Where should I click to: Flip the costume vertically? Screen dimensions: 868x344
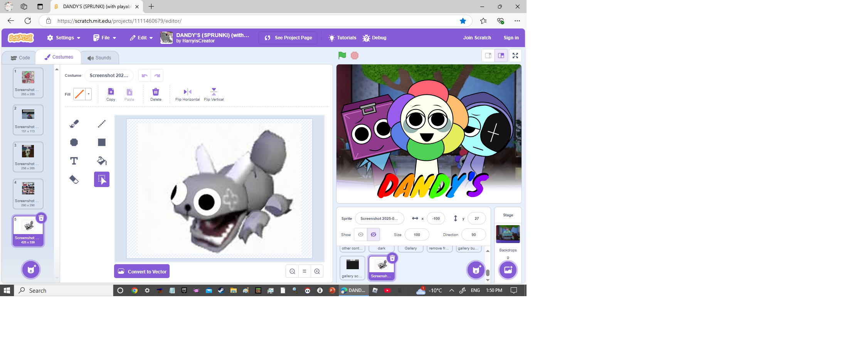(x=214, y=94)
